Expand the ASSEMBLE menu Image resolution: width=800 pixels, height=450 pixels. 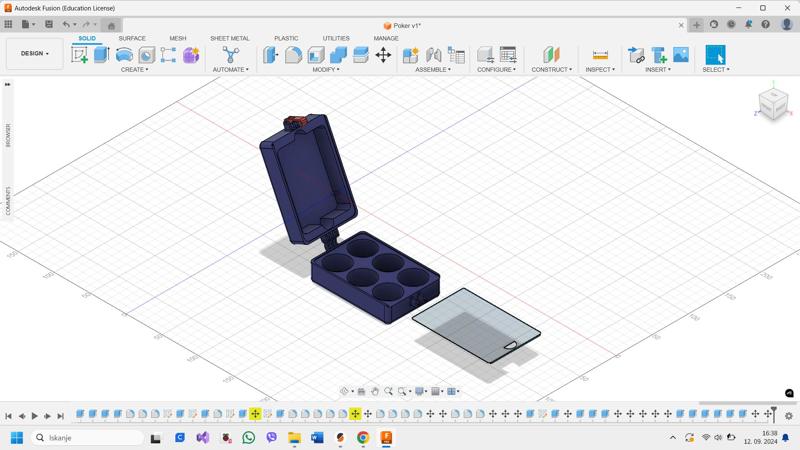433,69
